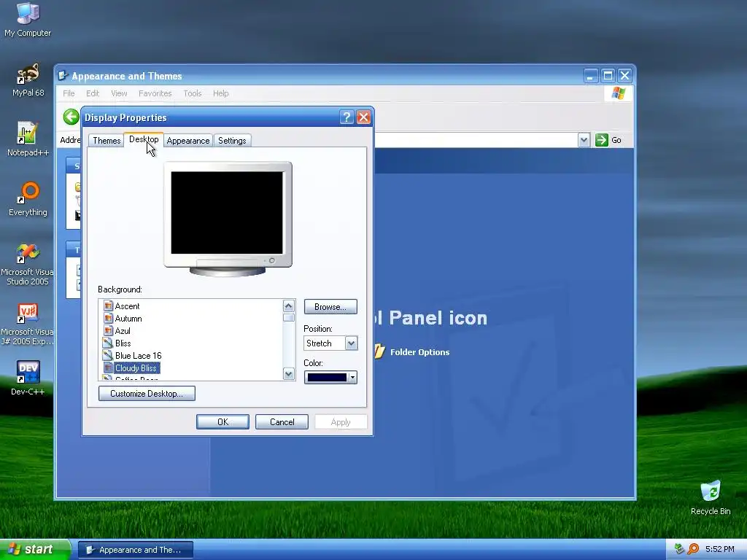Minimize the Appearance and Themes window
The image size is (747, 560).
pos(591,76)
